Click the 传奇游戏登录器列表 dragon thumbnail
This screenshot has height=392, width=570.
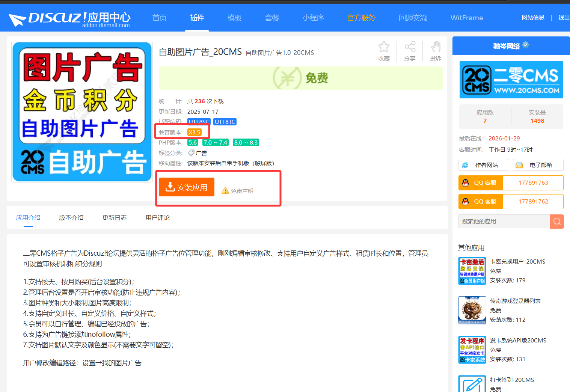(472, 311)
